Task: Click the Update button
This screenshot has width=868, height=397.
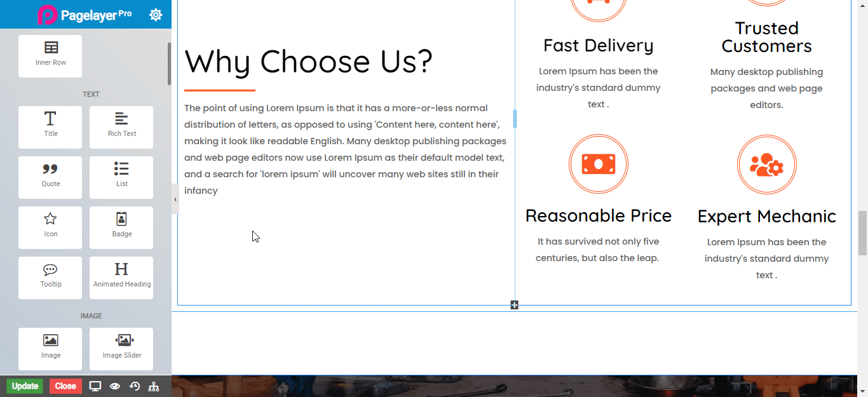Action: tap(25, 386)
